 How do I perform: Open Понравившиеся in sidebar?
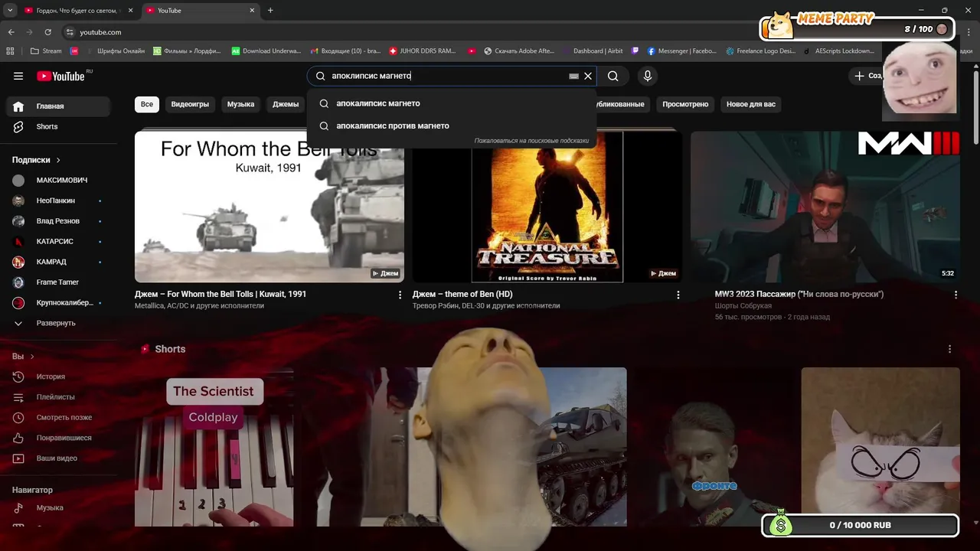pos(57,438)
